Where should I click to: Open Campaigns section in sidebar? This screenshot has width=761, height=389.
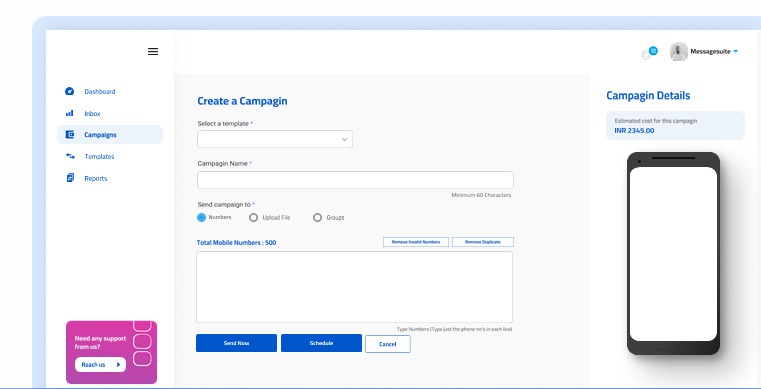(x=110, y=135)
